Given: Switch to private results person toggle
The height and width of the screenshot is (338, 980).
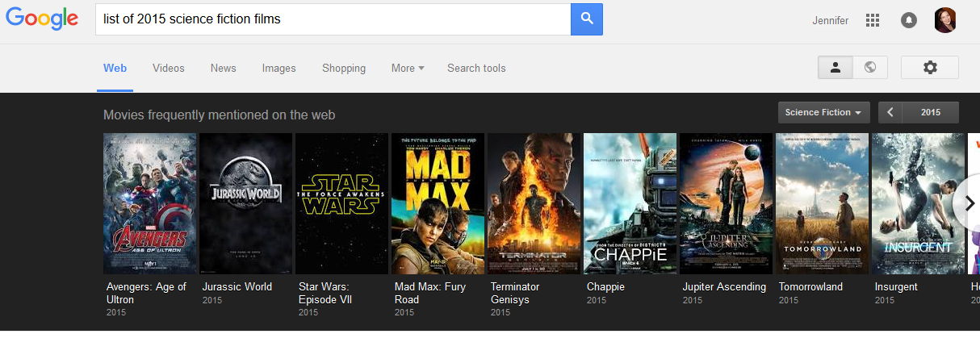Looking at the screenshot, I should 836,68.
